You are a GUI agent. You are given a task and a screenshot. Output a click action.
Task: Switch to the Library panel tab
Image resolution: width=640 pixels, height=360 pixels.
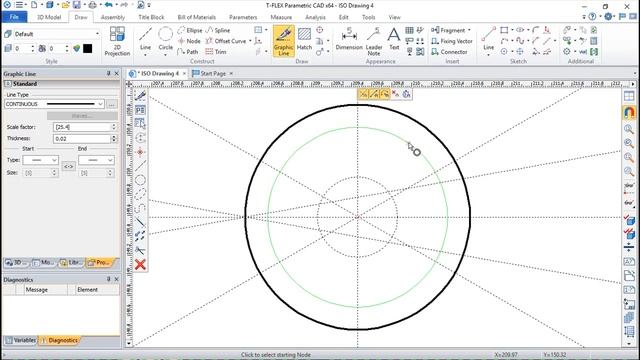tap(71, 262)
